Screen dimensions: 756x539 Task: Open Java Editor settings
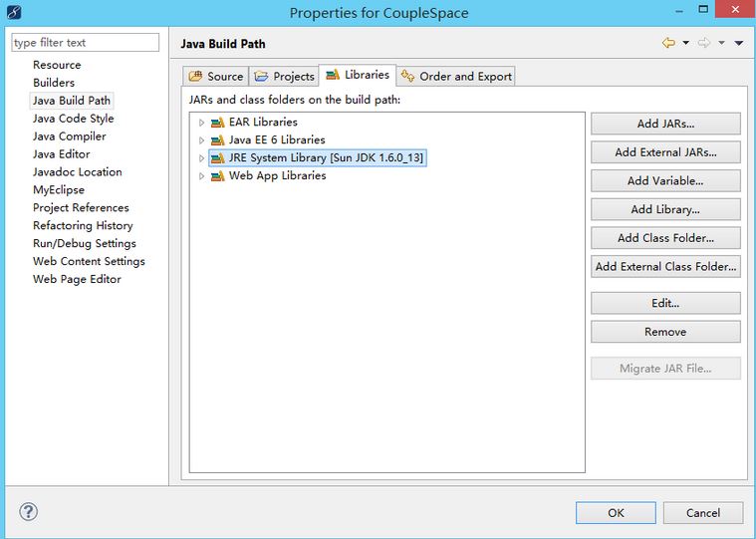61,154
